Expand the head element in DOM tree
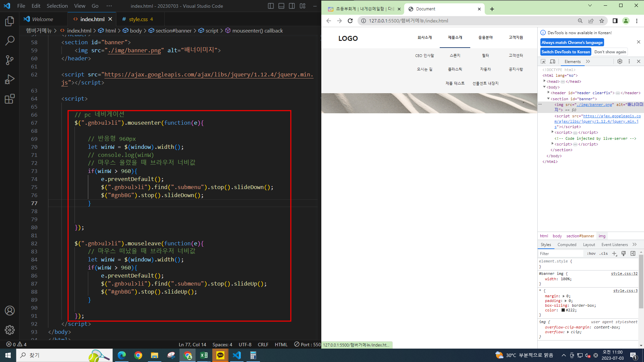The image size is (644, 362). (x=544, y=81)
